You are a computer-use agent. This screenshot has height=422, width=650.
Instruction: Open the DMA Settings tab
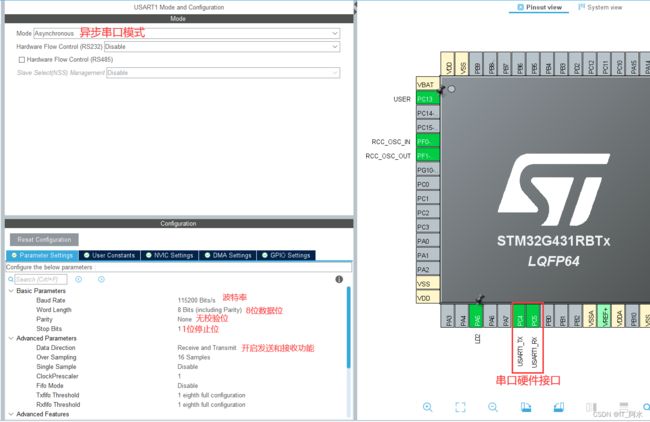coord(228,255)
